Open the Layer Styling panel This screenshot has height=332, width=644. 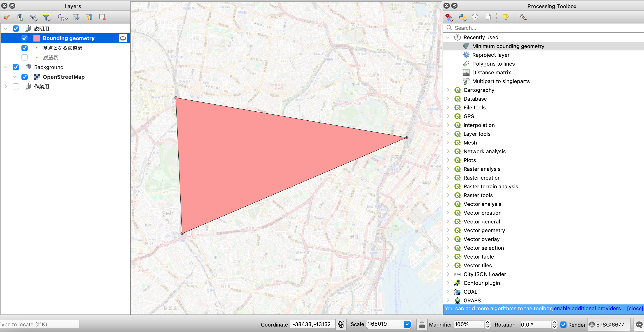click(x=6, y=17)
